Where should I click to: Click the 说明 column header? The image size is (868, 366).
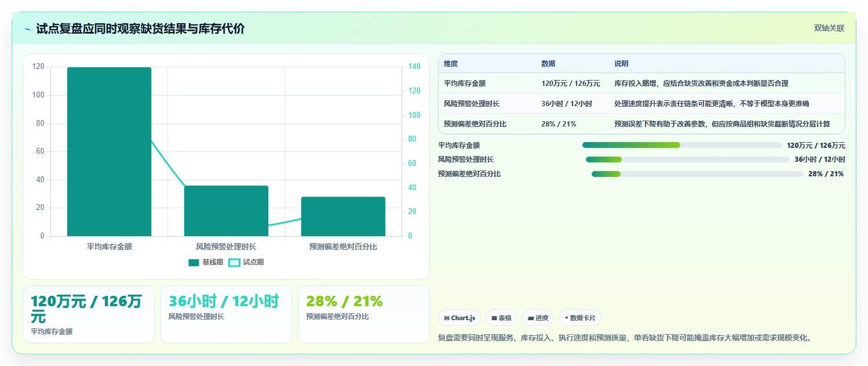click(621, 64)
